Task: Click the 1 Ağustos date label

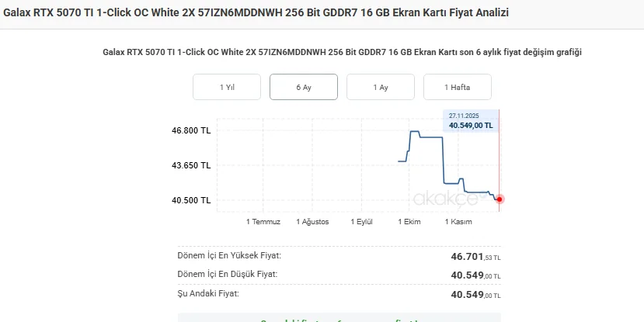Action: tap(312, 222)
